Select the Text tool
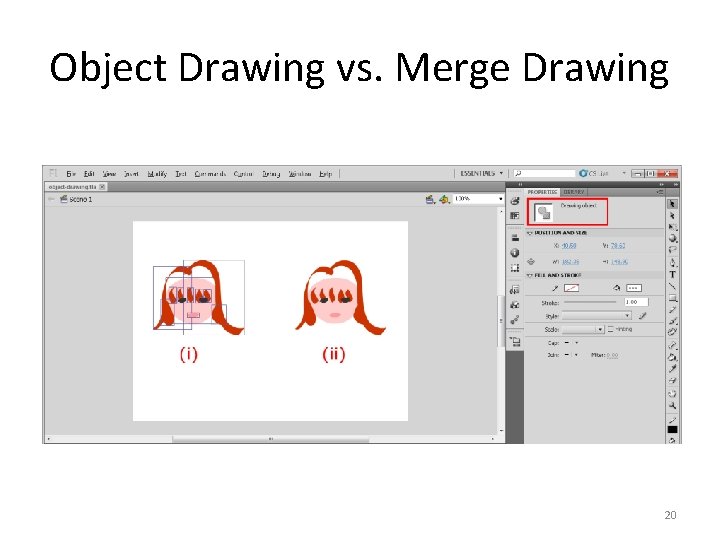 pyautogui.click(x=672, y=275)
